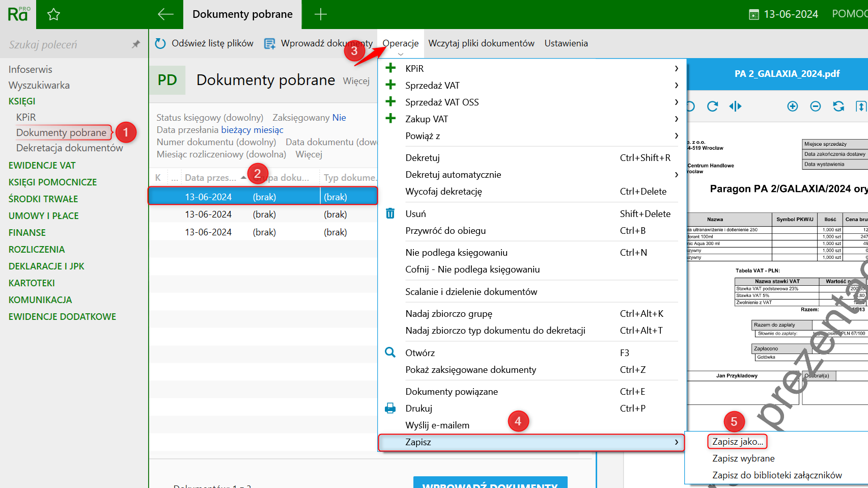The image size is (868, 488).
Task: Click the favorites star icon
Action: pos(53,14)
